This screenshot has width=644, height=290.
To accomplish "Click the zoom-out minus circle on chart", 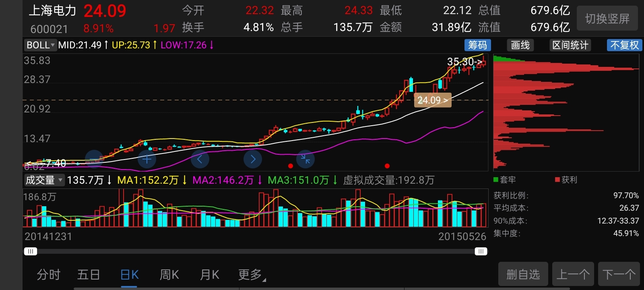I will click(x=94, y=159).
